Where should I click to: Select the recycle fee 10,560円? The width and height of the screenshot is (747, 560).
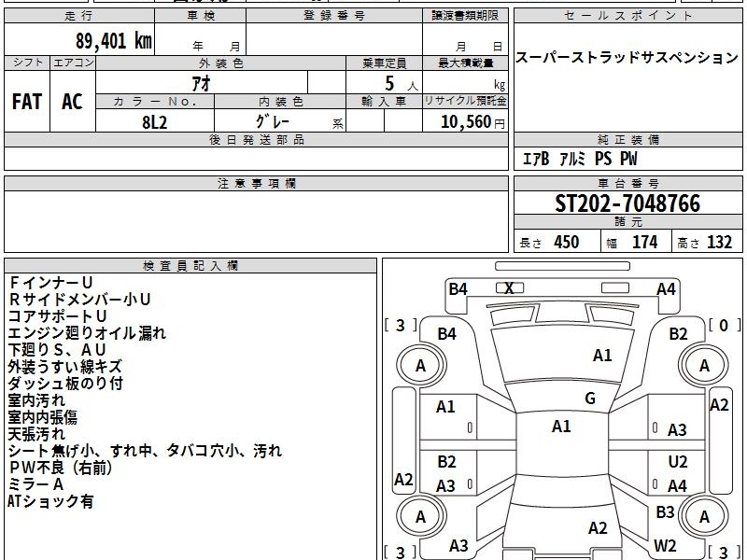pos(473,122)
